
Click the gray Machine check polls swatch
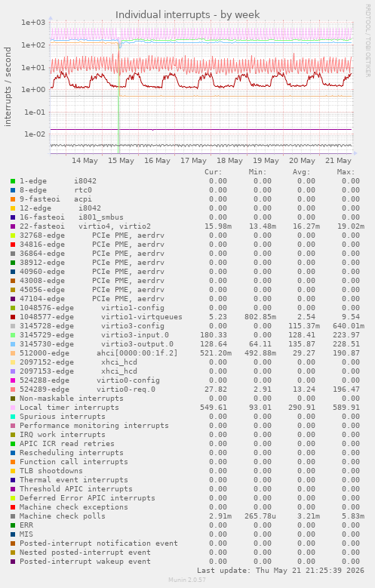coord(13,517)
